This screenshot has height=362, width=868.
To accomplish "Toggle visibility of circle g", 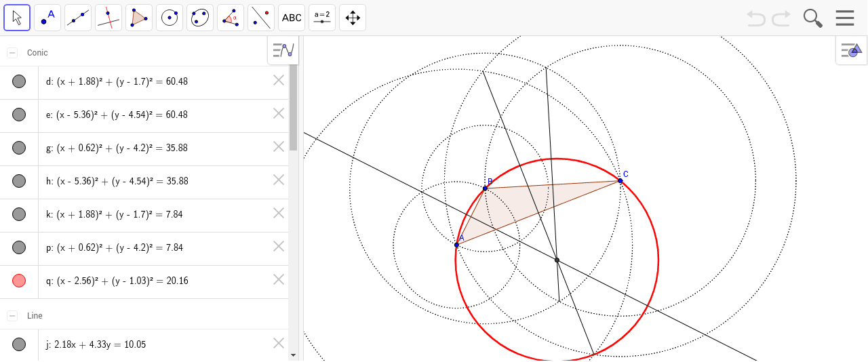I will (x=19, y=148).
